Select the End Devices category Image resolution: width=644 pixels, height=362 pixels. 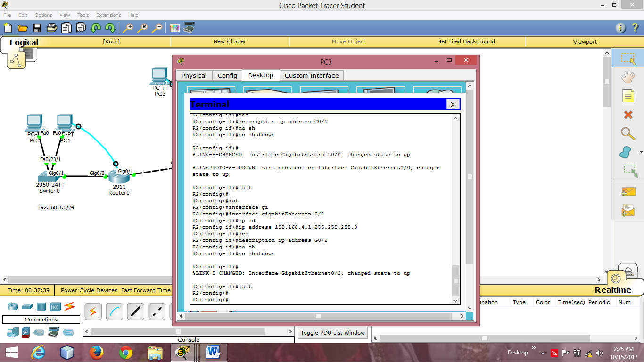click(12, 332)
